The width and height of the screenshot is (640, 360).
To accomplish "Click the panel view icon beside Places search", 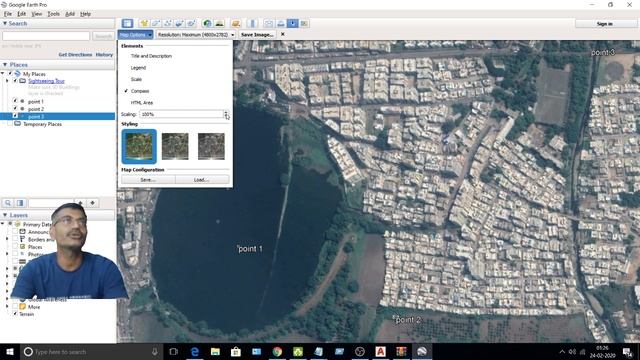I will pos(20,203).
